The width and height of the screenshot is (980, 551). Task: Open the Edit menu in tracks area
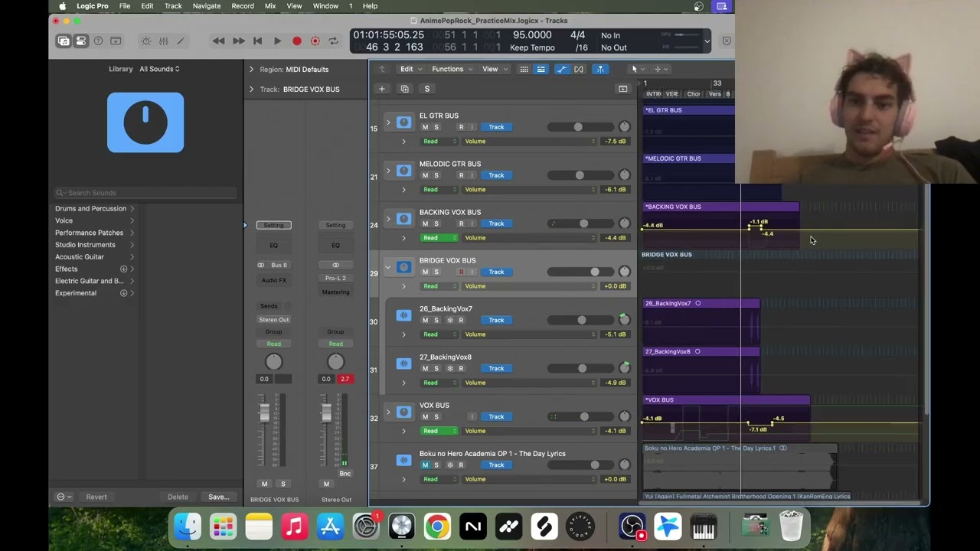pyautogui.click(x=410, y=69)
